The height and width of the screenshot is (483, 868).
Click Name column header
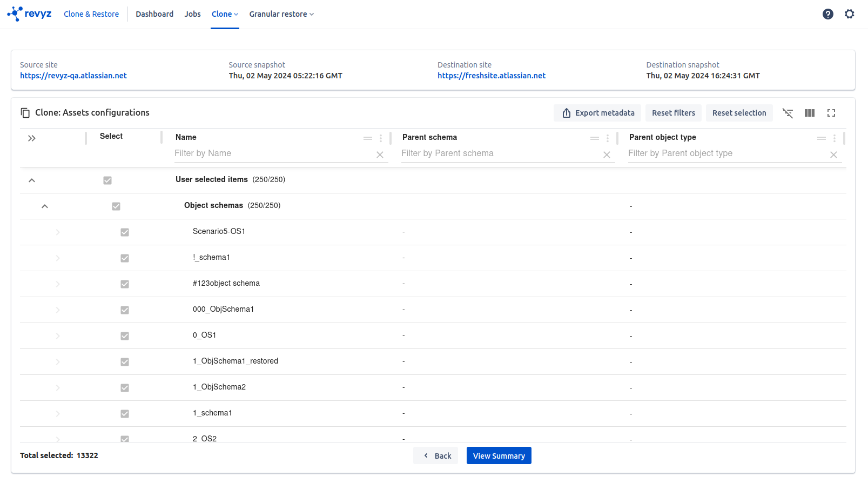click(x=186, y=137)
